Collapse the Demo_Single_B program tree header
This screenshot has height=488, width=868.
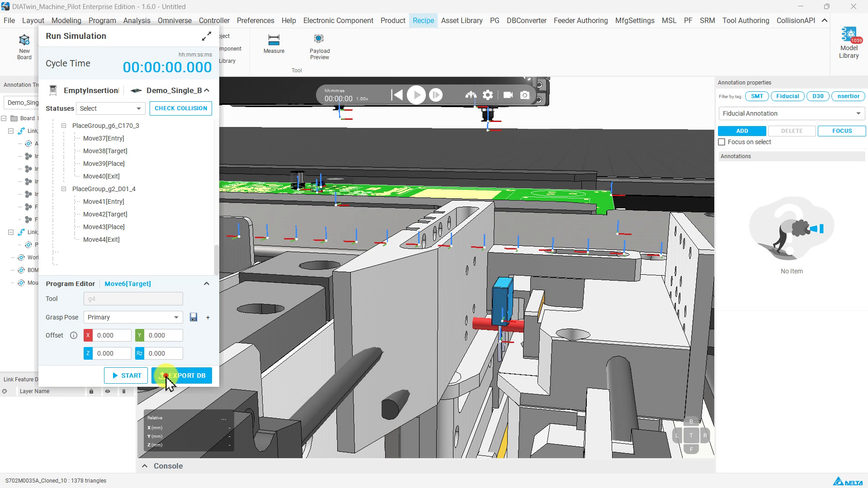coord(207,90)
